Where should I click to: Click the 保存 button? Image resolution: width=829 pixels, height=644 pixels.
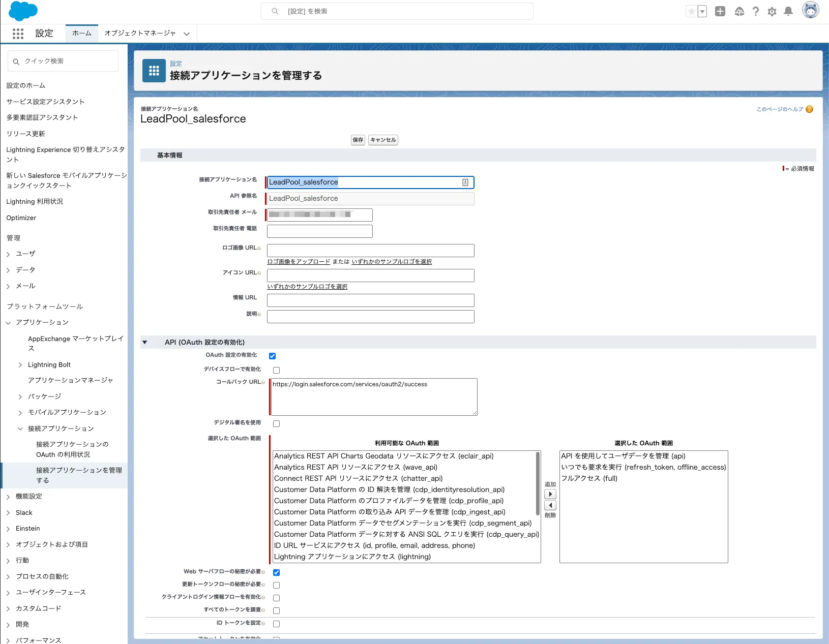tap(358, 140)
